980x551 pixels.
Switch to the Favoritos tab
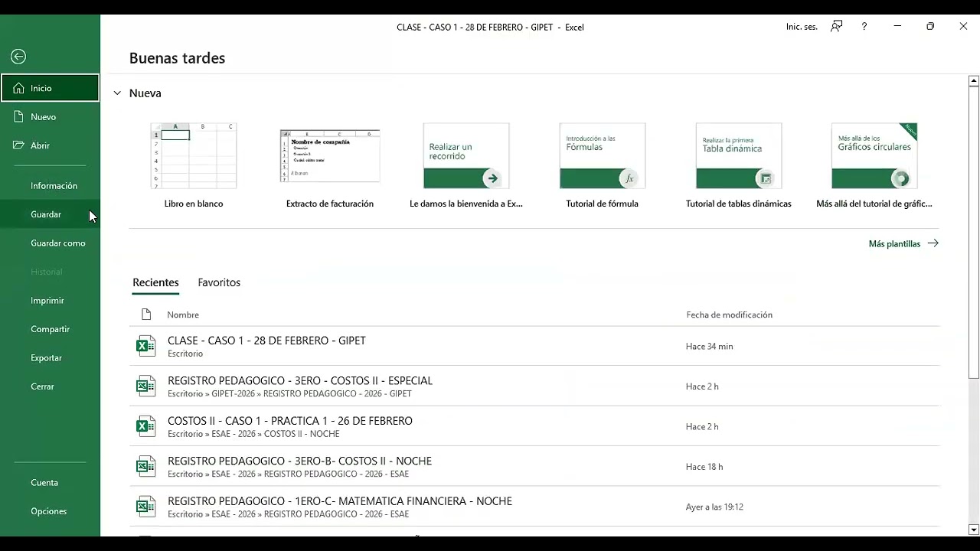click(x=219, y=282)
